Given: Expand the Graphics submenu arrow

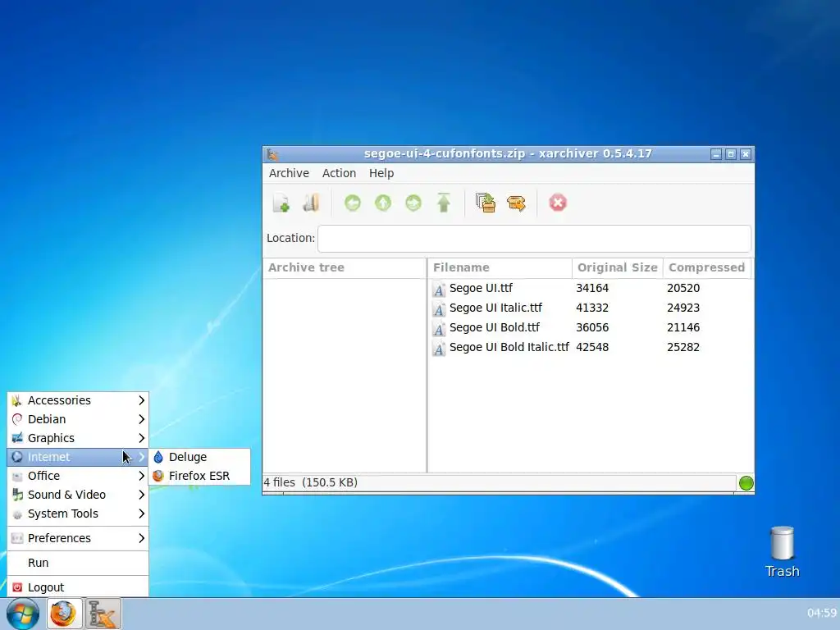Looking at the screenshot, I should pyautogui.click(x=141, y=438).
